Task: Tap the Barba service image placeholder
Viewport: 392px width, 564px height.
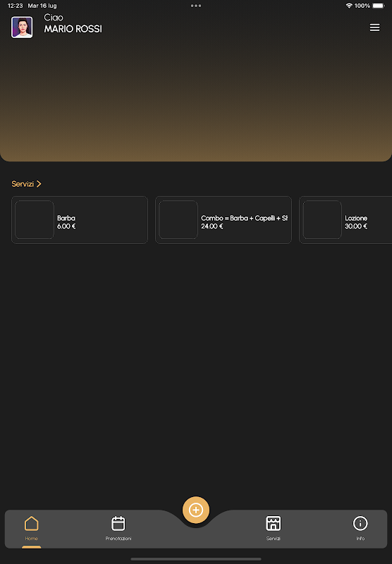Action: click(x=35, y=220)
